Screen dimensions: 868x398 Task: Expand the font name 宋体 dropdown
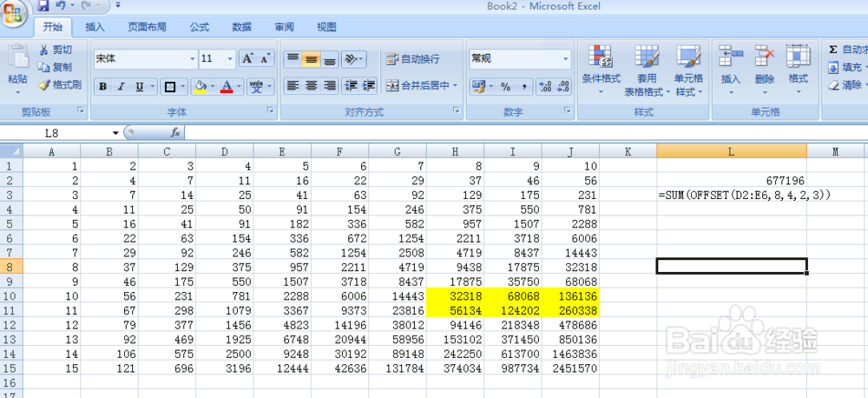(x=193, y=59)
